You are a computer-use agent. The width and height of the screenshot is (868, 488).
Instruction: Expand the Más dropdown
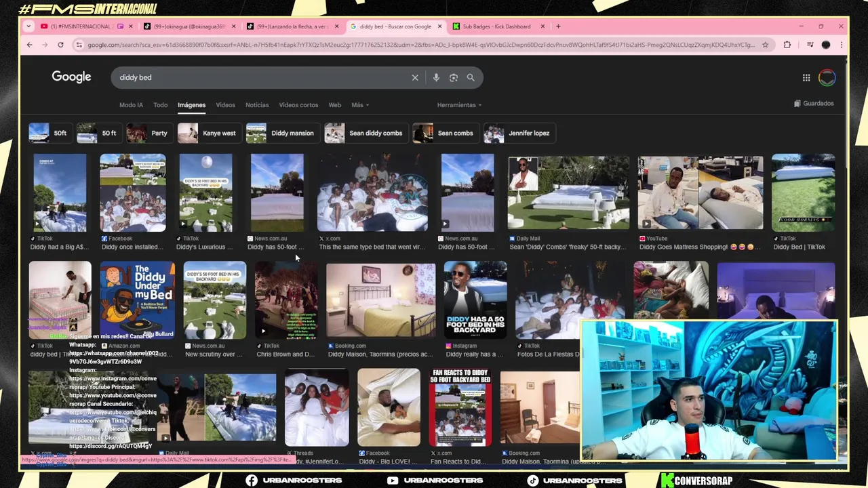click(x=359, y=105)
